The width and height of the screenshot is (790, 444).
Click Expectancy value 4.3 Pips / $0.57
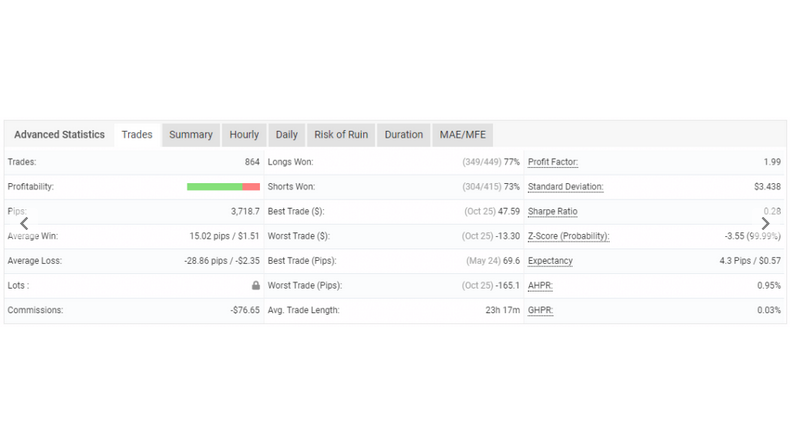(x=750, y=261)
